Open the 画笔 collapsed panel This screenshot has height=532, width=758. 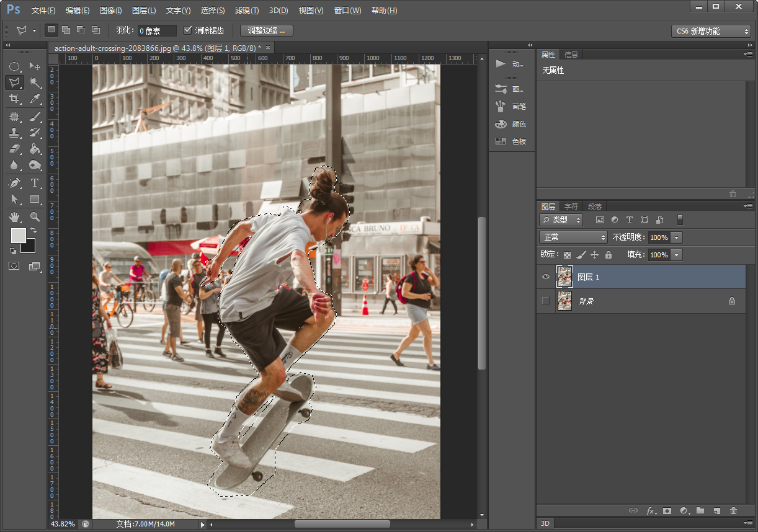pos(511,107)
